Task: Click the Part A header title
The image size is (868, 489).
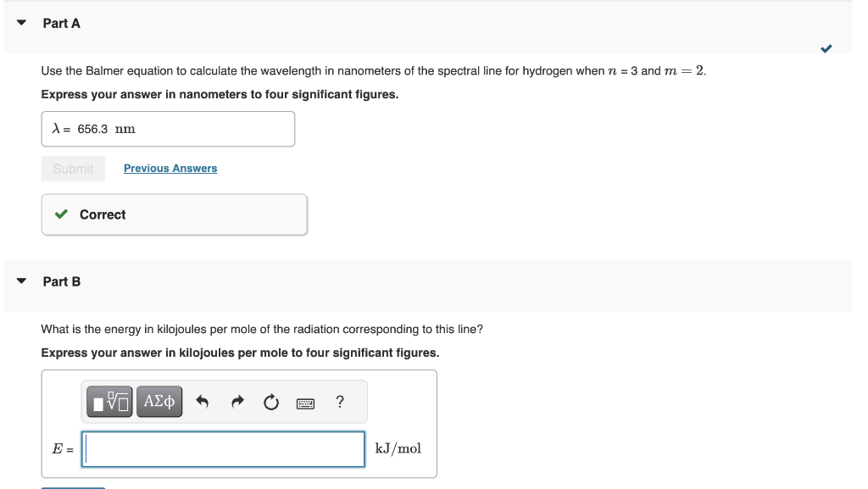Action: 61,23
